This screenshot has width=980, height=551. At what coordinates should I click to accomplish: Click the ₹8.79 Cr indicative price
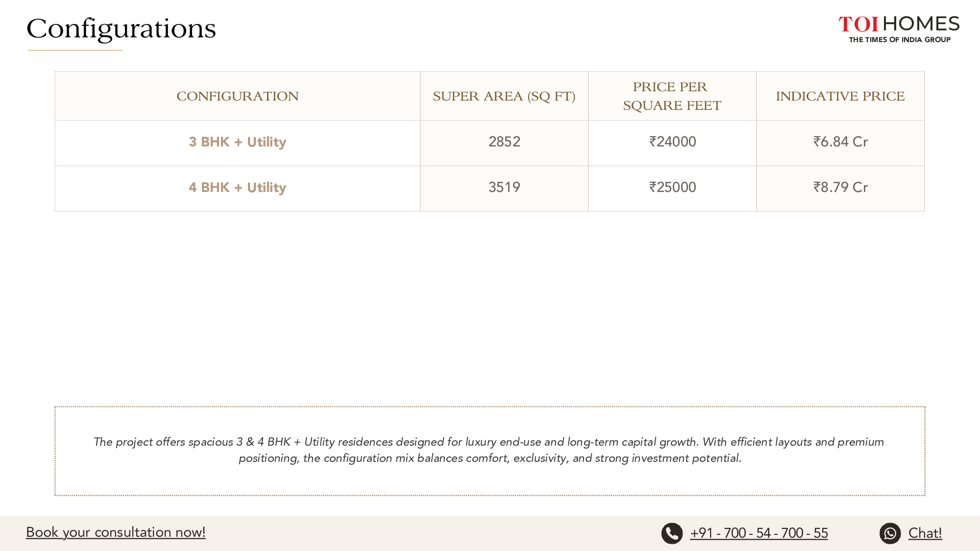pyautogui.click(x=840, y=188)
